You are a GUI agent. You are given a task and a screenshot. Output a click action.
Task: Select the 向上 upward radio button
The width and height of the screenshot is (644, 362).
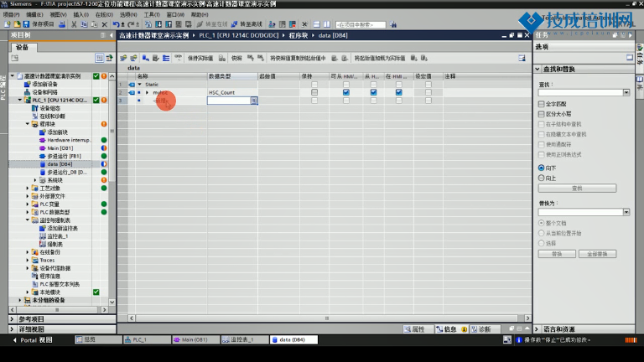(542, 178)
